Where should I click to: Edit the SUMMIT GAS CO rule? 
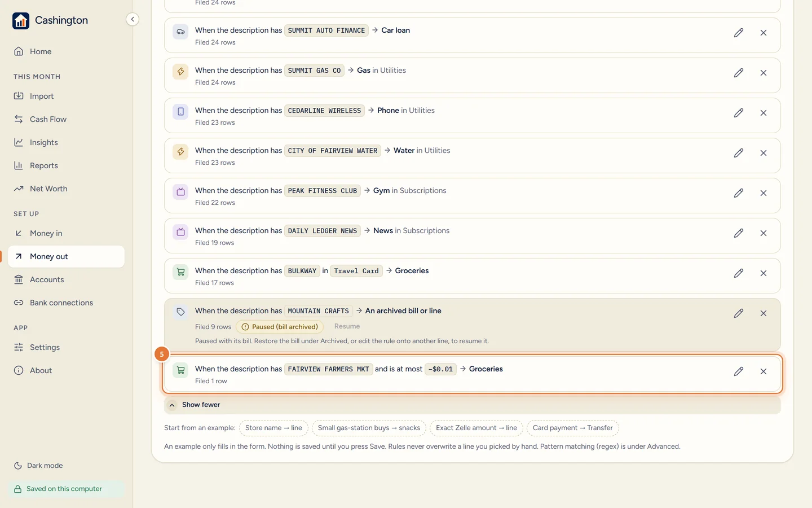coord(739,73)
